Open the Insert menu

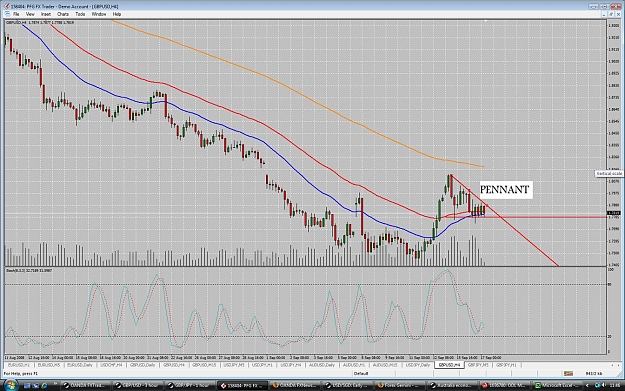coord(46,14)
